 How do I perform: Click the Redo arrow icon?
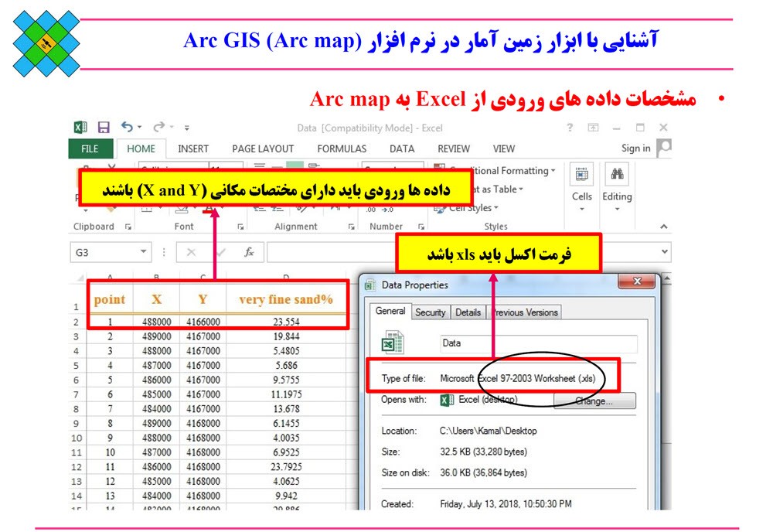click(158, 128)
